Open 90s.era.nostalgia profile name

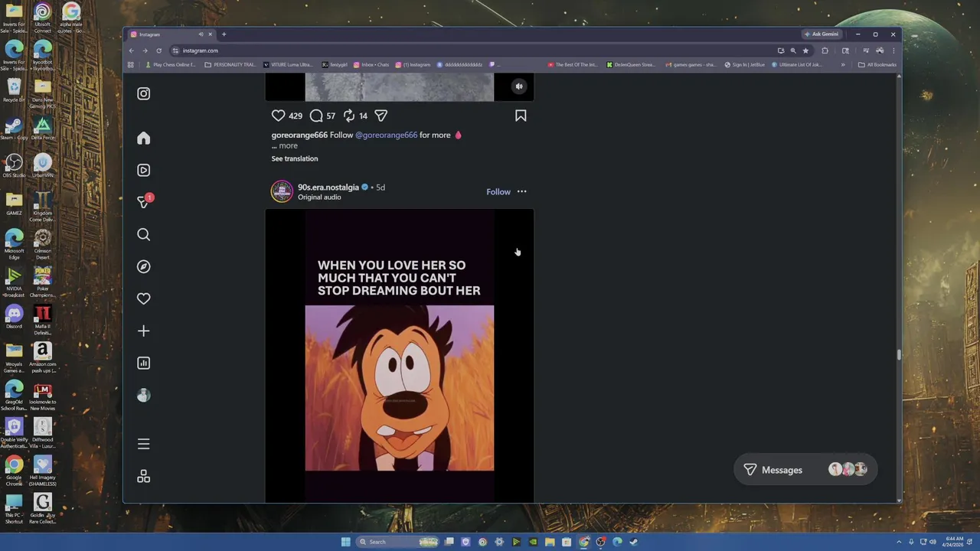(x=328, y=187)
